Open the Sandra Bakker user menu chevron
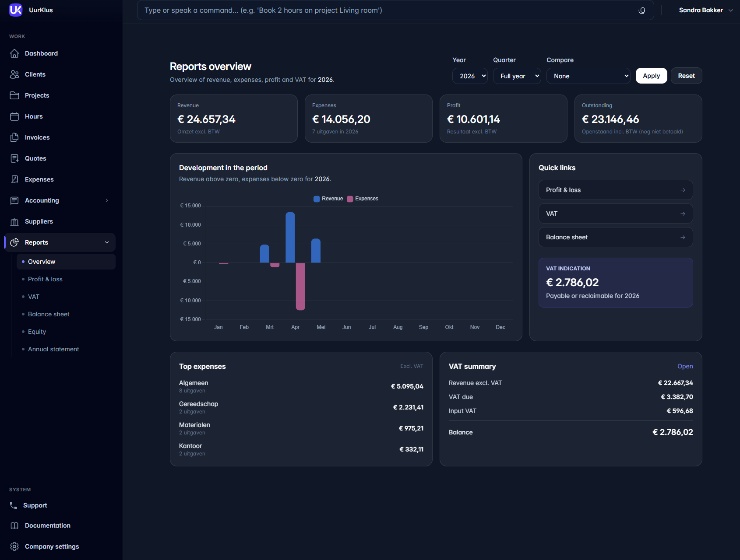The image size is (740, 560). [730, 10]
